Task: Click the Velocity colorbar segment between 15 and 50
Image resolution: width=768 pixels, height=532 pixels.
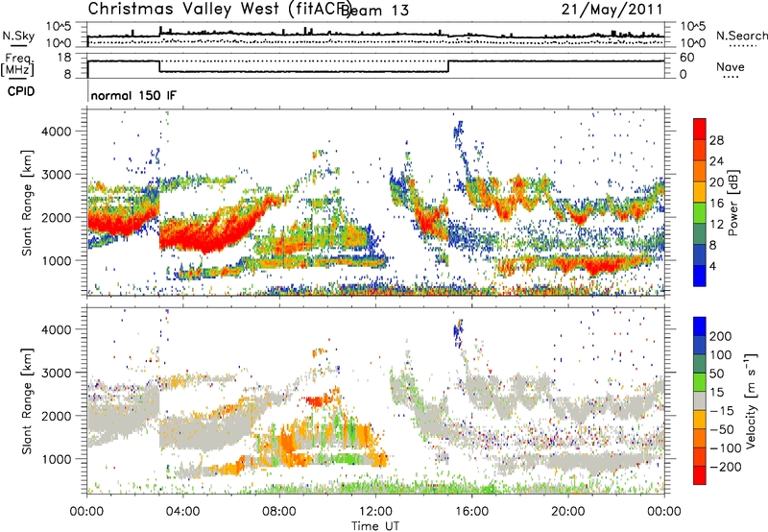Action: 700,382
